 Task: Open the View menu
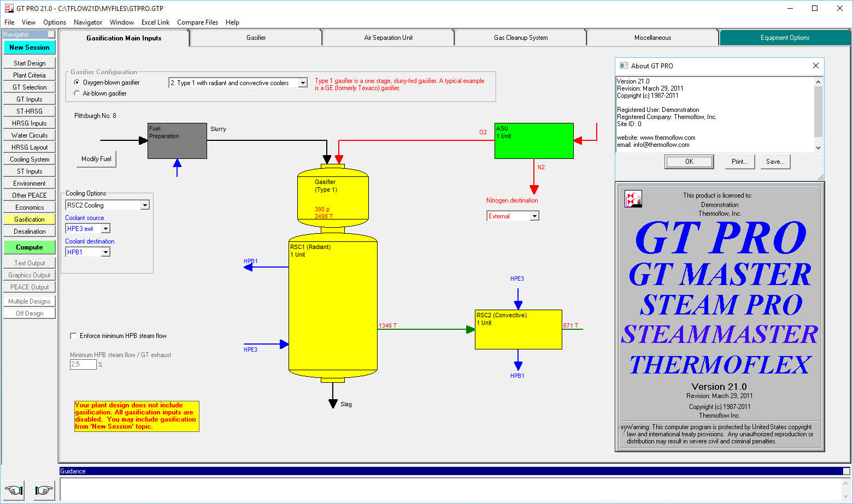[x=28, y=22]
